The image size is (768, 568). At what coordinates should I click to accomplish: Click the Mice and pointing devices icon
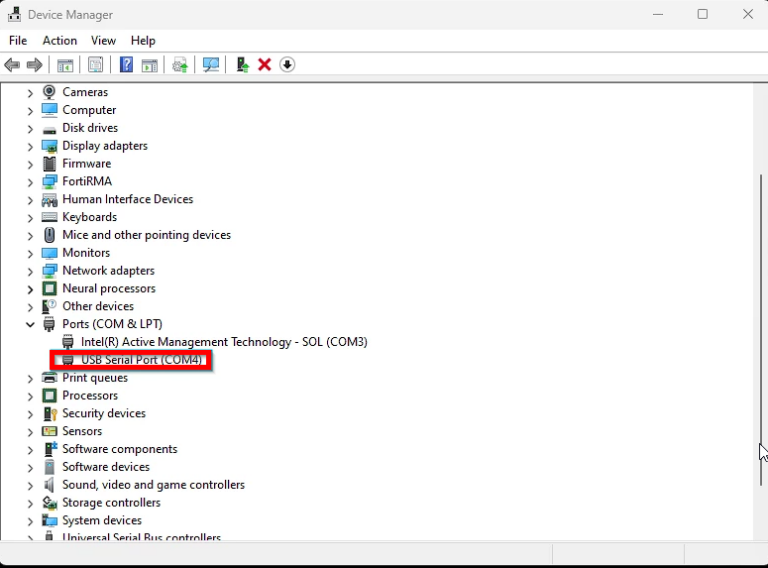49,235
